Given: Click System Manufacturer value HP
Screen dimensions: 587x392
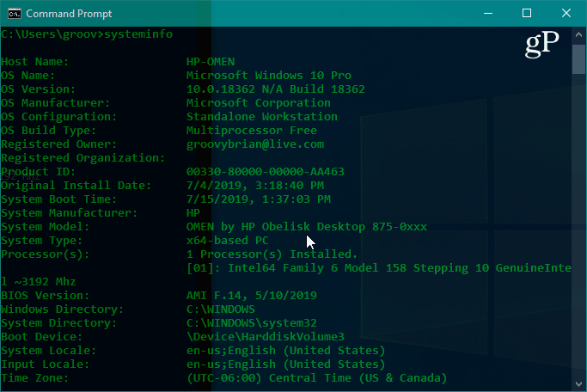Looking at the screenshot, I should click(x=193, y=213).
